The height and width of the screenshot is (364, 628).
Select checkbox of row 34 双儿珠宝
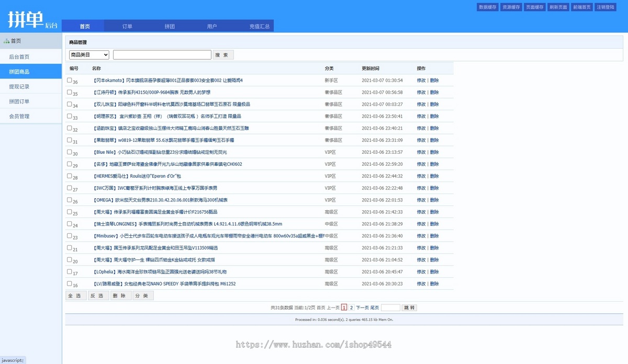coord(70,104)
